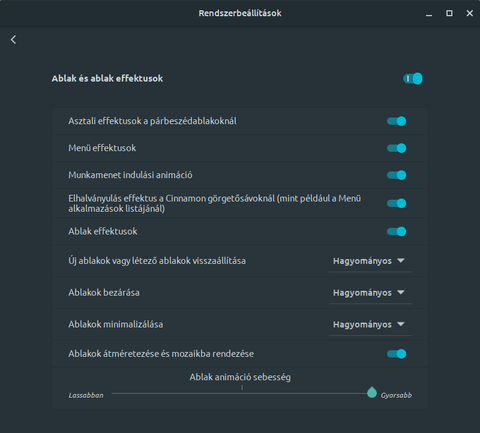The image size is (480, 433).
Task: Open the Ablakok minimalizálása effect dropdown
Action: tap(370, 324)
